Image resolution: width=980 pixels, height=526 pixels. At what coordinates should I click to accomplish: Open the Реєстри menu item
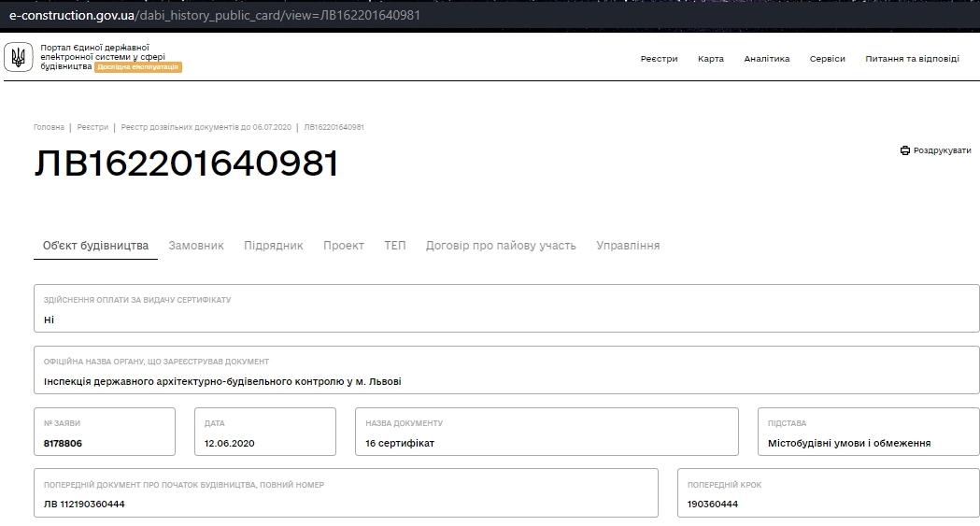click(x=659, y=59)
